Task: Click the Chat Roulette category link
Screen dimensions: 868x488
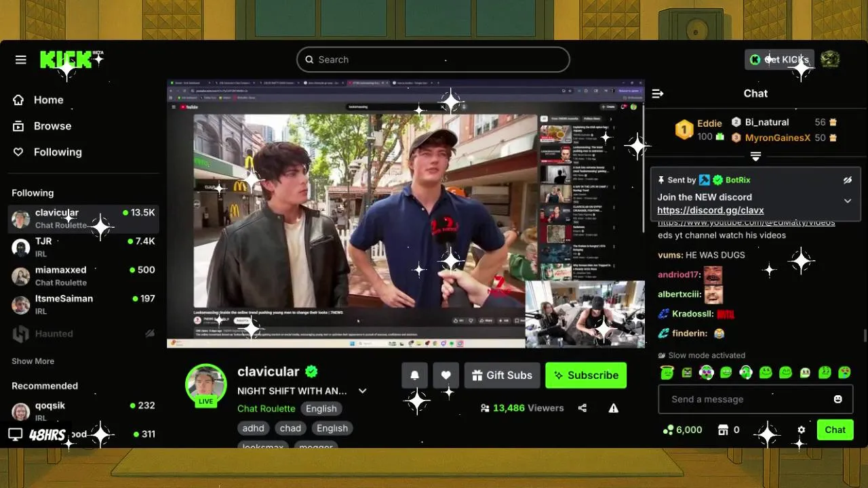Action: [x=266, y=409]
